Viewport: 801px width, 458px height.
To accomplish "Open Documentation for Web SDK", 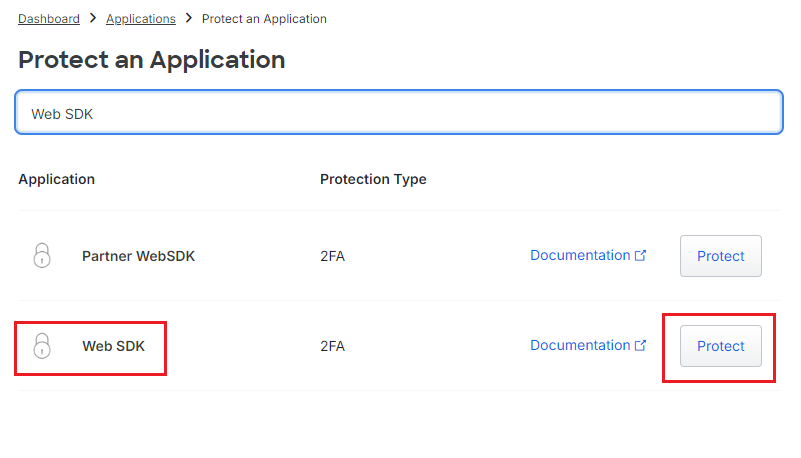I will [x=580, y=345].
